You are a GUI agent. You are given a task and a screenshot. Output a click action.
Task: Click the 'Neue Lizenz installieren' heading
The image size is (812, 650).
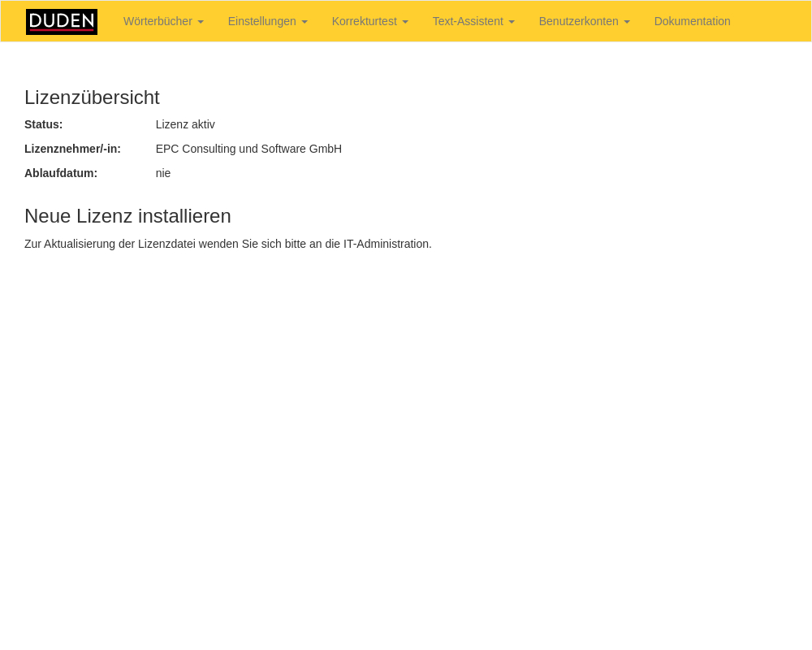click(127, 216)
